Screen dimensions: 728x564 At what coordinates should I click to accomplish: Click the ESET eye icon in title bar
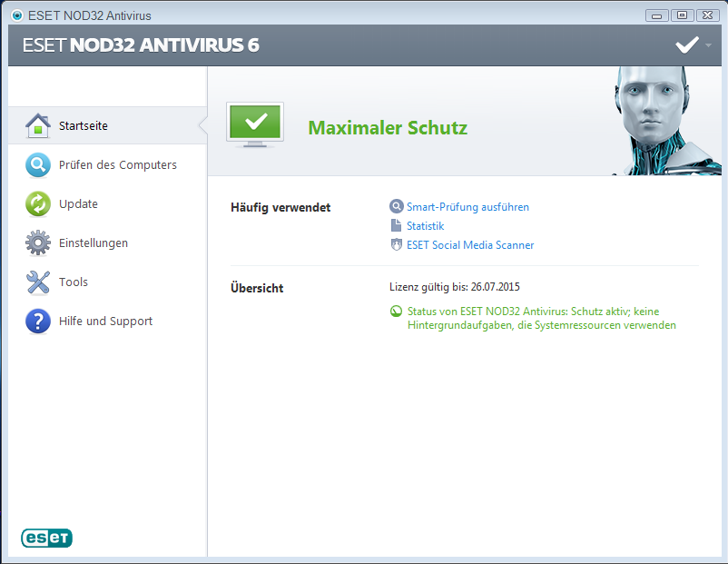17,15
